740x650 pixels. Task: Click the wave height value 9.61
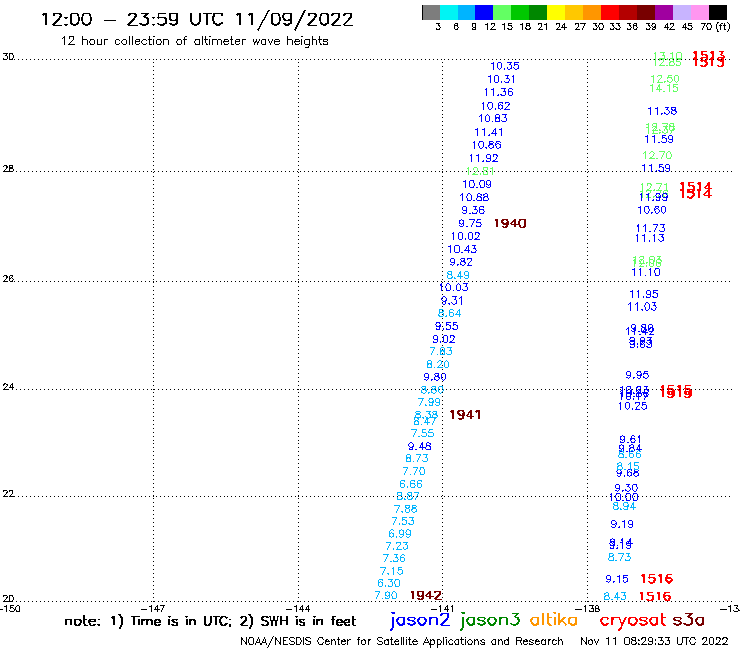tap(630, 439)
